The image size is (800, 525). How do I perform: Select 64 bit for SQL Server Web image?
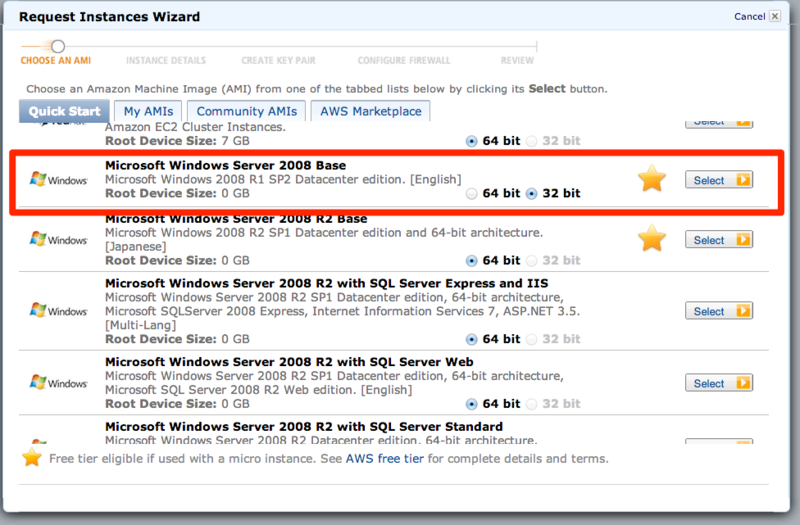click(x=471, y=404)
